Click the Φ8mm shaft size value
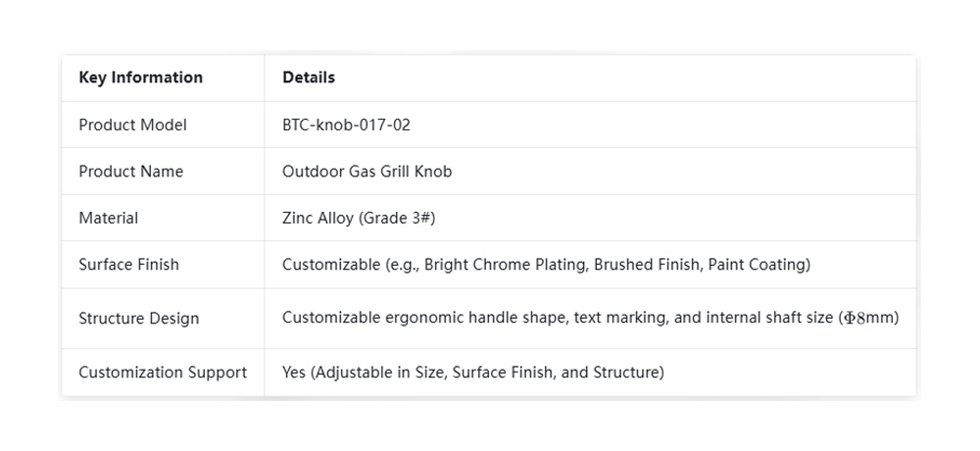This screenshot has width=980, height=451. (871, 319)
